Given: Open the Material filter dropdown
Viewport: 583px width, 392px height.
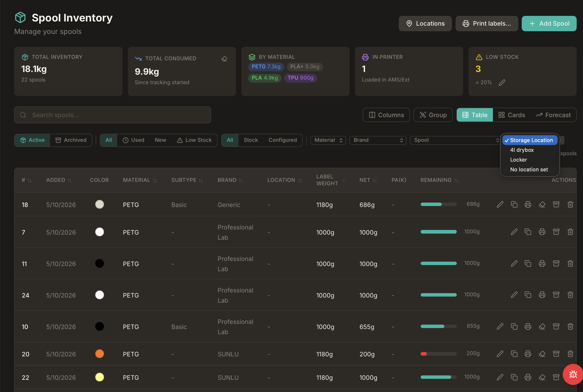Looking at the screenshot, I should (x=328, y=140).
